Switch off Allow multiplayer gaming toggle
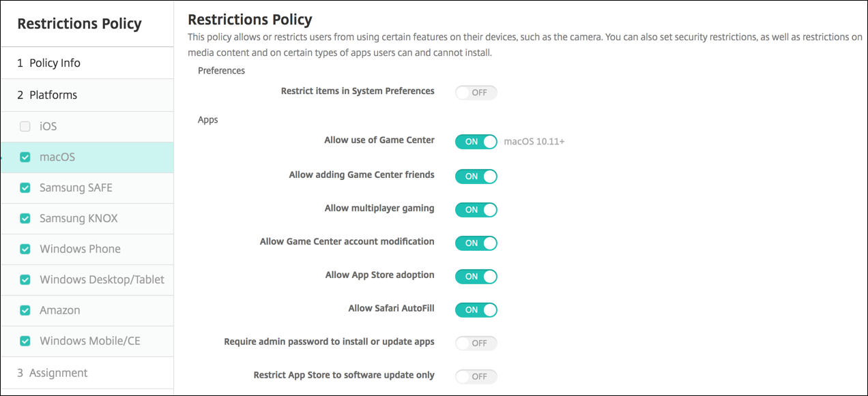The height and width of the screenshot is (396, 868). (476, 209)
